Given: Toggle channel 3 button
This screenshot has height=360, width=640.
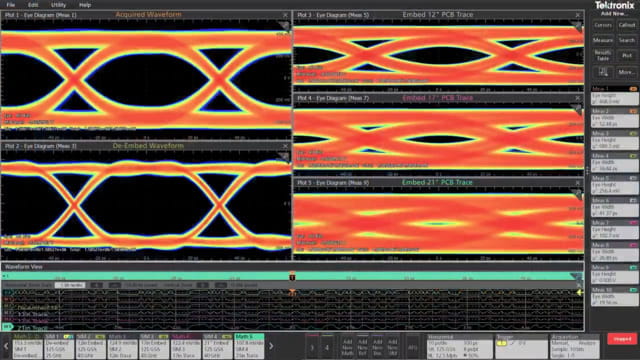Looking at the screenshot, I should pos(312,347).
